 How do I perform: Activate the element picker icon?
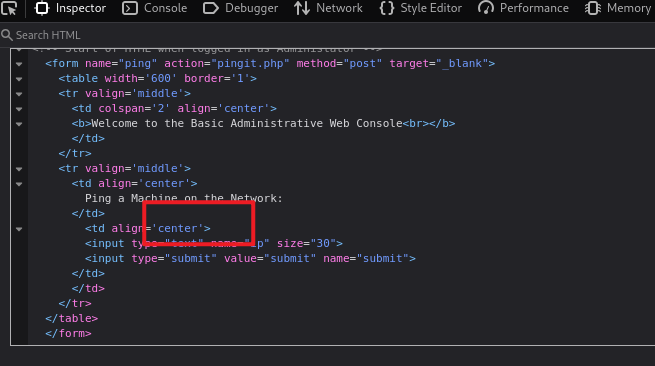click(9, 8)
